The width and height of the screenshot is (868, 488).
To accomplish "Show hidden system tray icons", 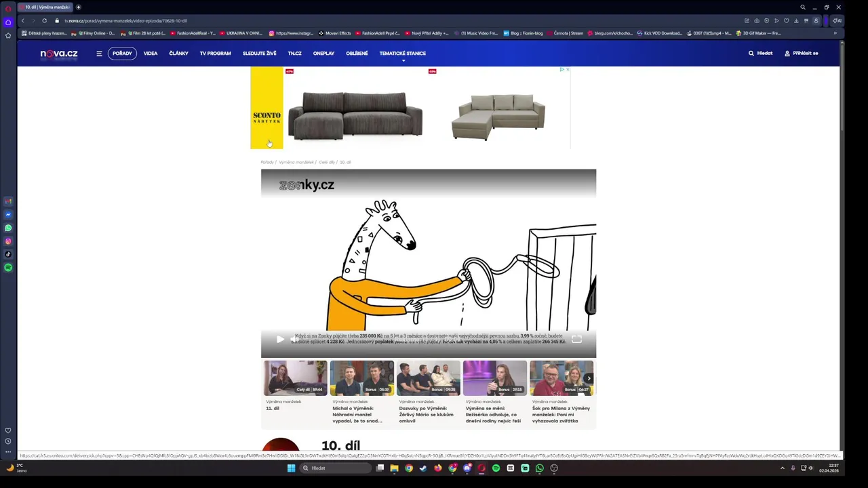I will pos(783,468).
